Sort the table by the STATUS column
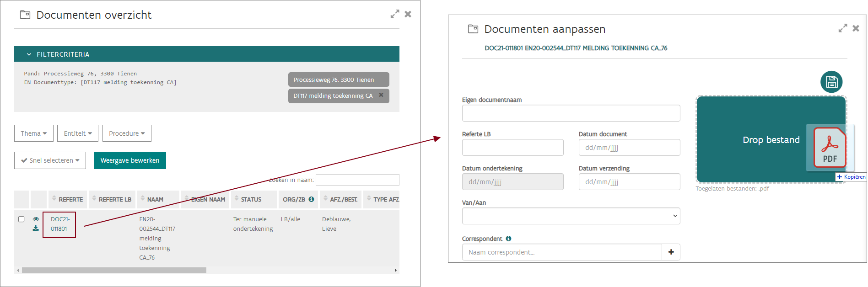 (x=251, y=199)
